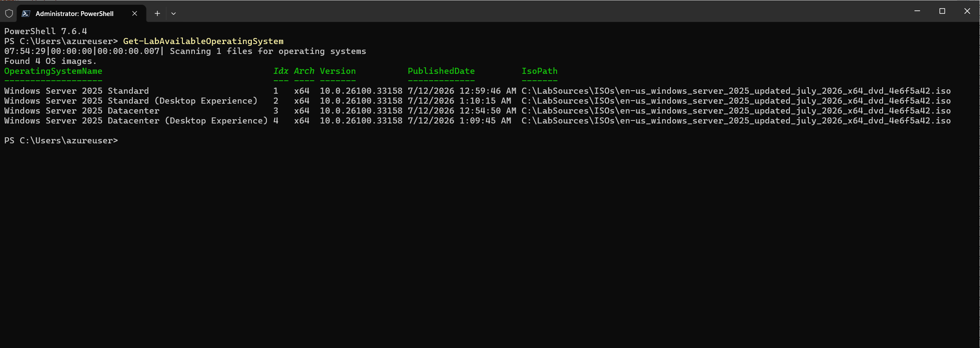Viewport: 980px width, 348px height.
Task: Click the ISO path in the Datacenter (Desktop Experience) row
Action: (736, 121)
